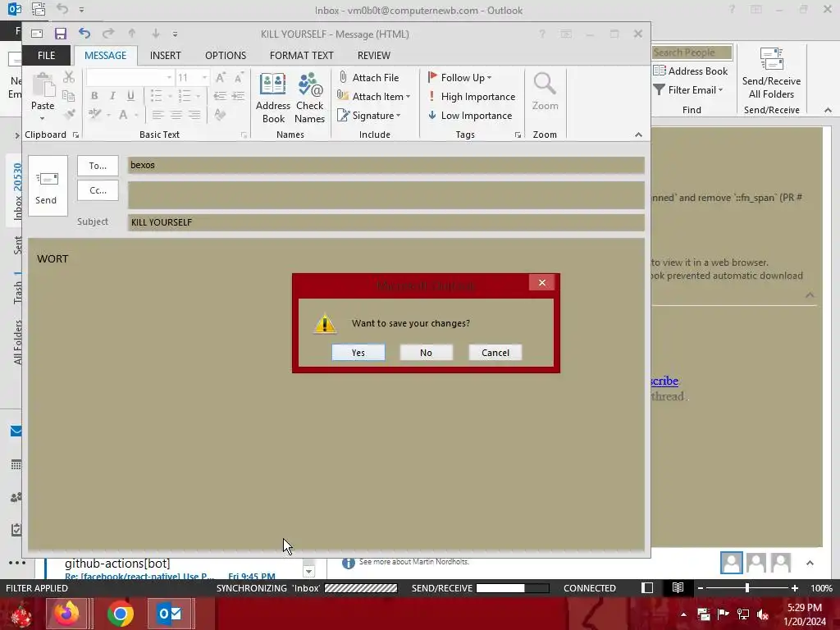Click the Grow Font icon
This screenshot has width=840, height=630.
[x=220, y=78]
